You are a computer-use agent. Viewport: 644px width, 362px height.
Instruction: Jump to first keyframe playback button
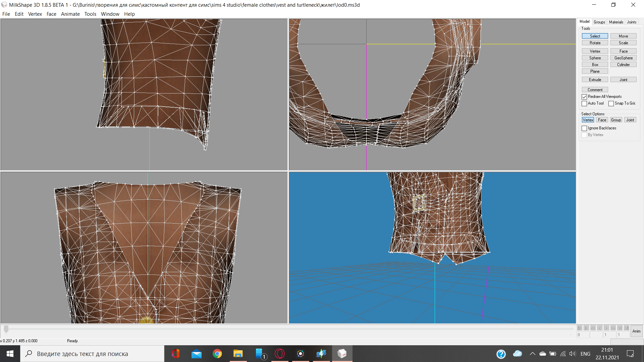580,328
